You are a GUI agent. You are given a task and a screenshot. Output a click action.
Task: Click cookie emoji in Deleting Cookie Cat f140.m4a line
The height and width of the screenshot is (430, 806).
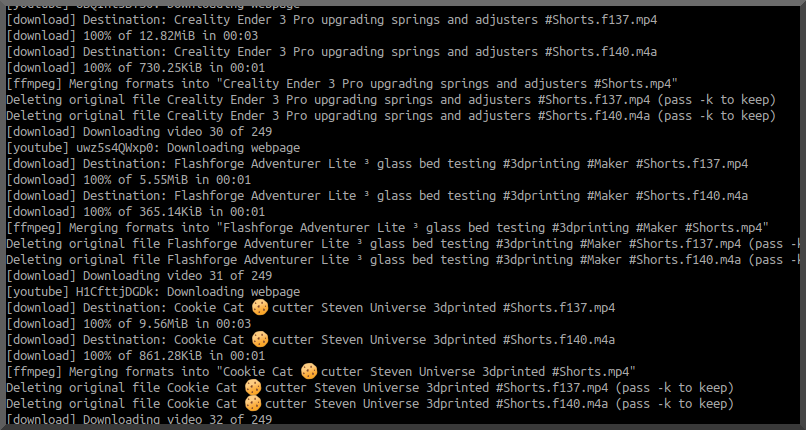point(252,403)
